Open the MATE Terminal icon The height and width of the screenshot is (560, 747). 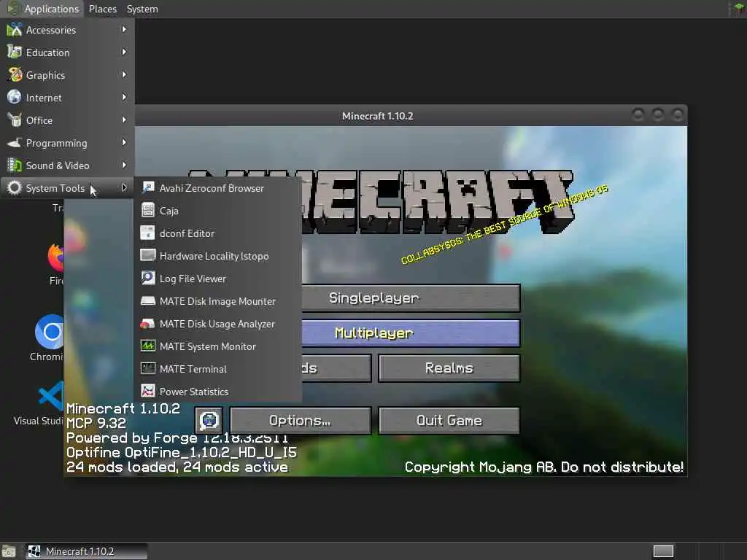pyautogui.click(x=147, y=368)
